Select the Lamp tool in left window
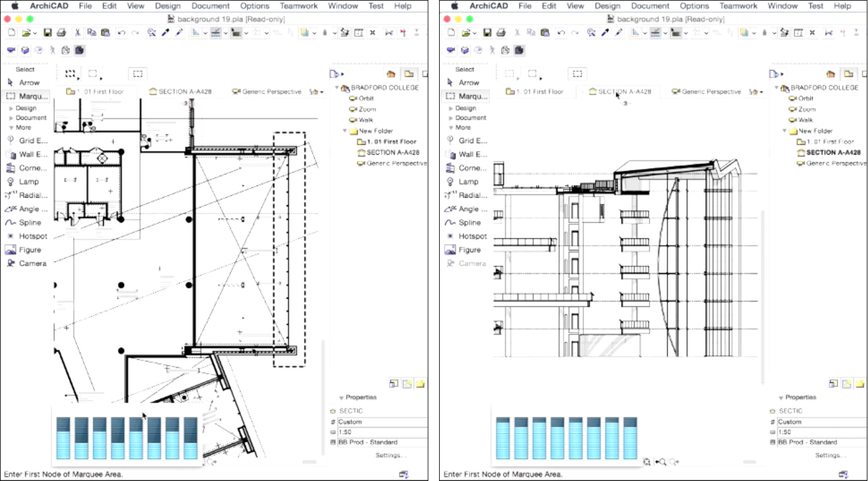 (x=23, y=181)
